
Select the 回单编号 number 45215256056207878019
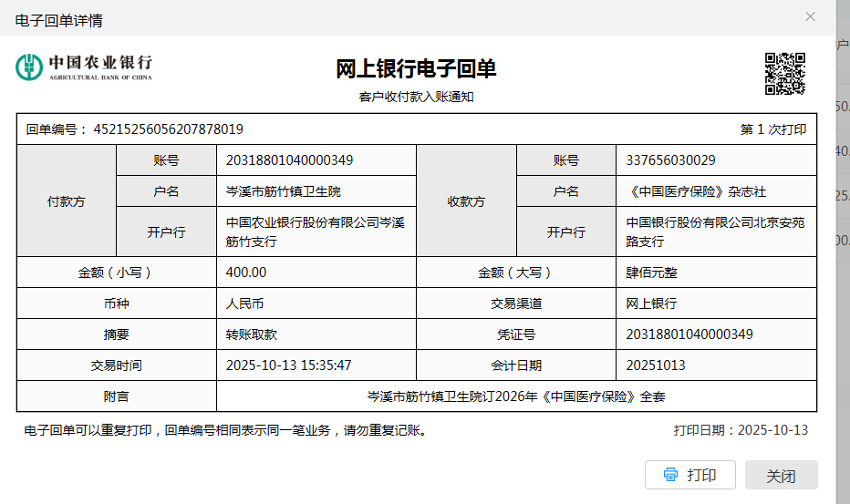pos(168,129)
